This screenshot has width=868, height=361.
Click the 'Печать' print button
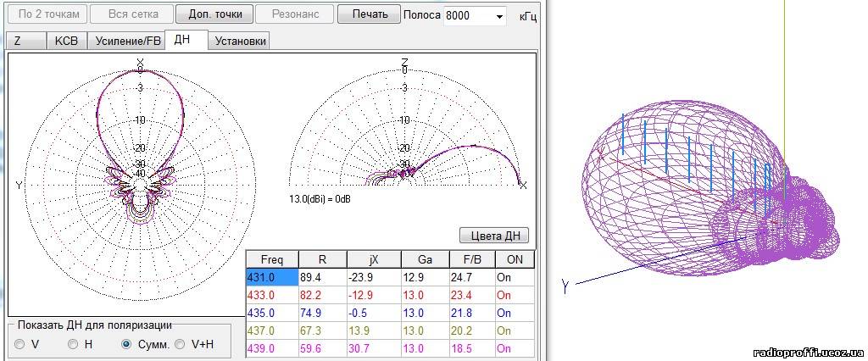click(370, 14)
